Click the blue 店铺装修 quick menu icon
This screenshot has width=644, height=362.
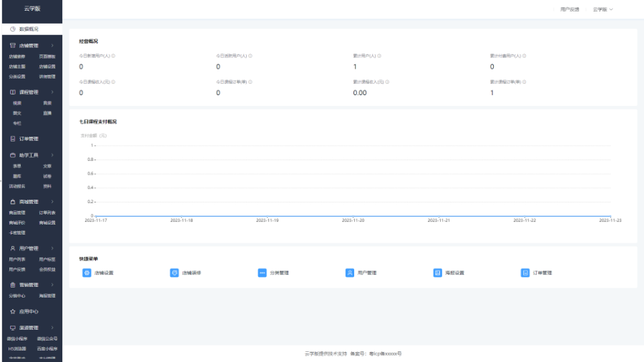[175, 273]
